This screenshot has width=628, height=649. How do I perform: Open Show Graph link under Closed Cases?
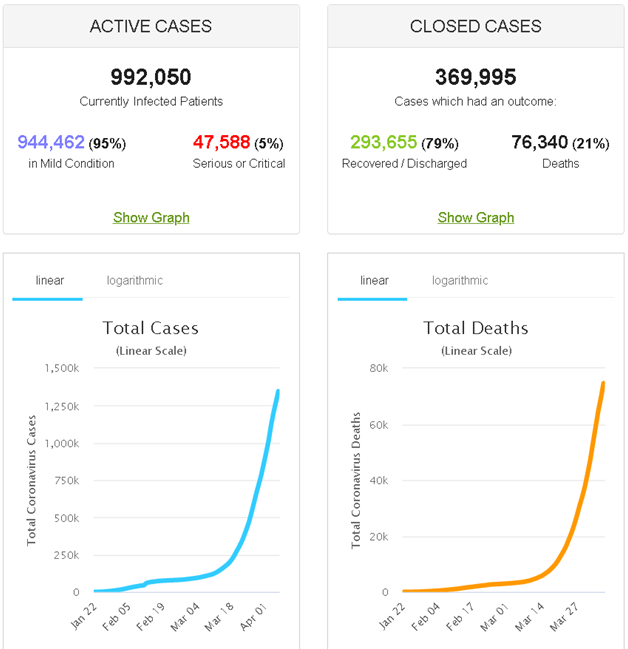(x=476, y=217)
